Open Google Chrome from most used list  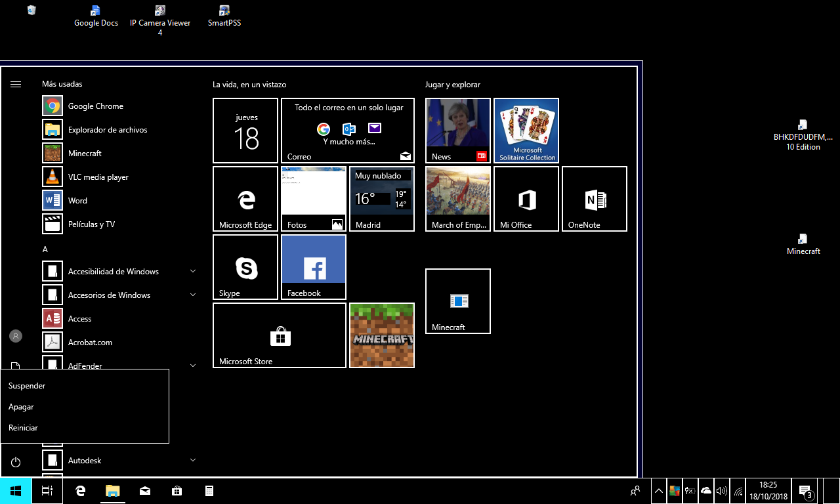[95, 106]
